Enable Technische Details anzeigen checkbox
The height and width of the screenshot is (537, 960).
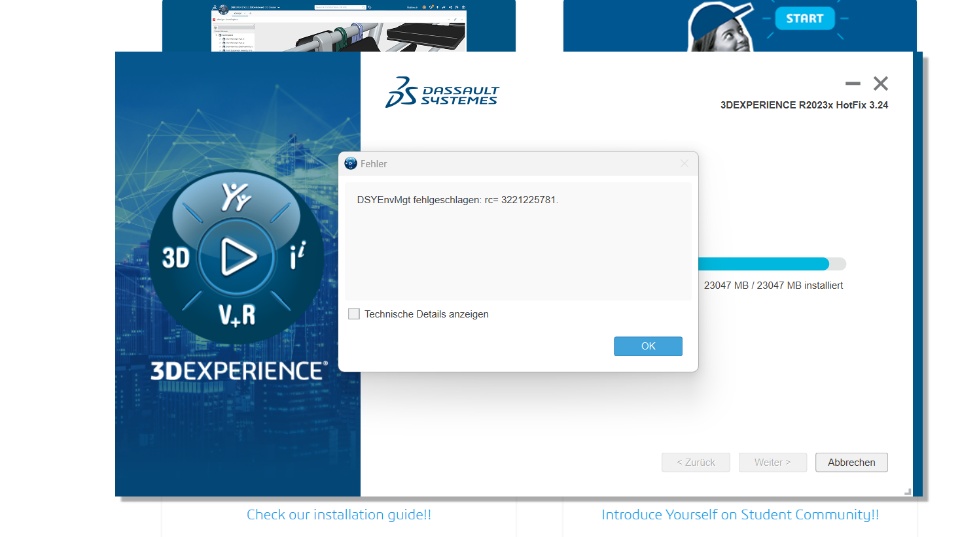(354, 314)
